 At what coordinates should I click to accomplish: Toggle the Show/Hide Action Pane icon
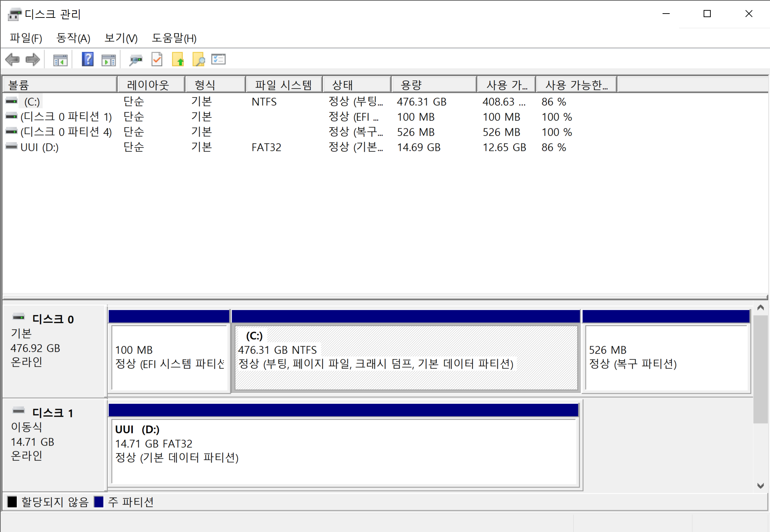coord(109,60)
